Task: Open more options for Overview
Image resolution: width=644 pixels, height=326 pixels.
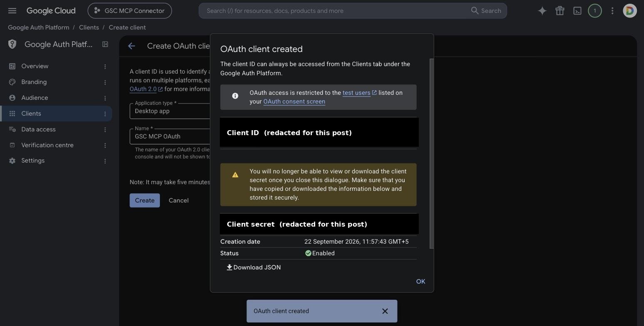Action: point(105,67)
